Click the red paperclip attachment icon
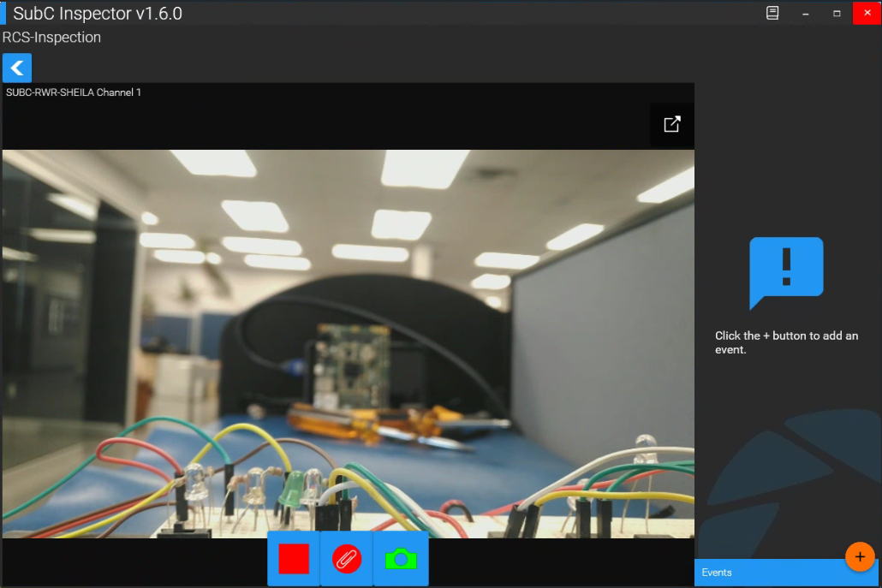 pyautogui.click(x=347, y=559)
